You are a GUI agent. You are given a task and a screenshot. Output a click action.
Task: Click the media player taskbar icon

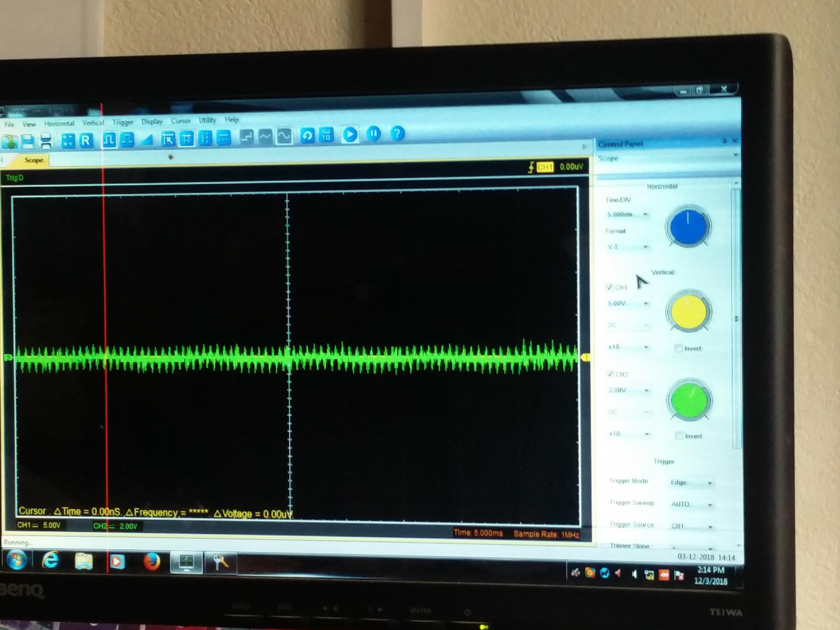click(117, 561)
